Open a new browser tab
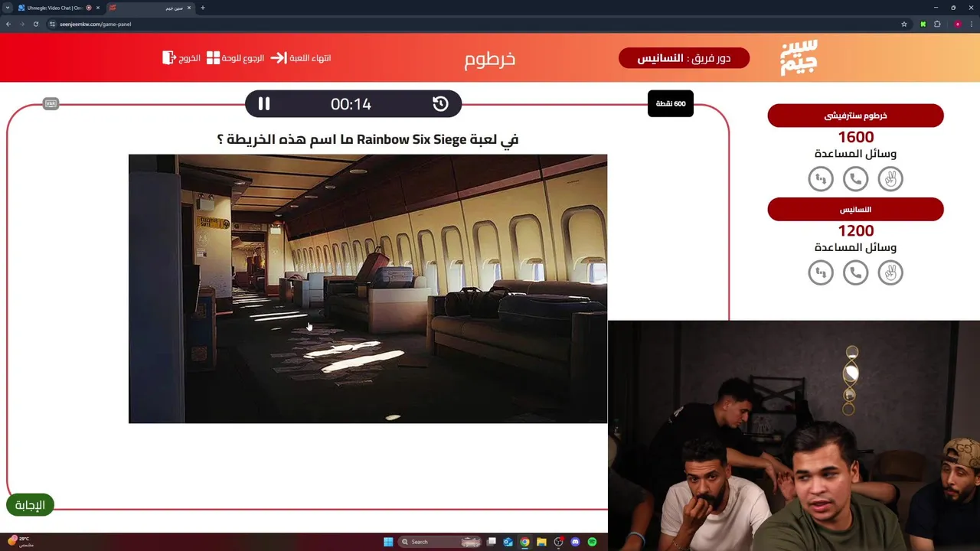Image resolution: width=980 pixels, height=551 pixels. [x=202, y=8]
